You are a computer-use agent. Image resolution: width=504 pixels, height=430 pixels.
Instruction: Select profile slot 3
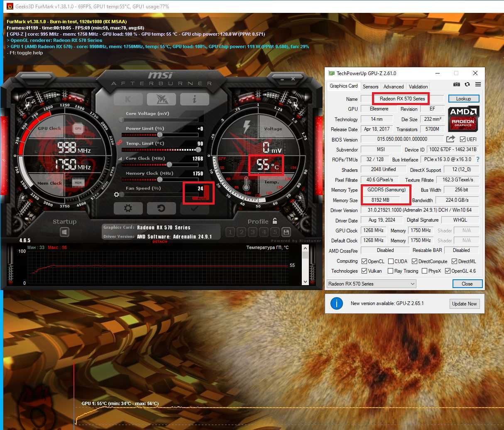252,232
